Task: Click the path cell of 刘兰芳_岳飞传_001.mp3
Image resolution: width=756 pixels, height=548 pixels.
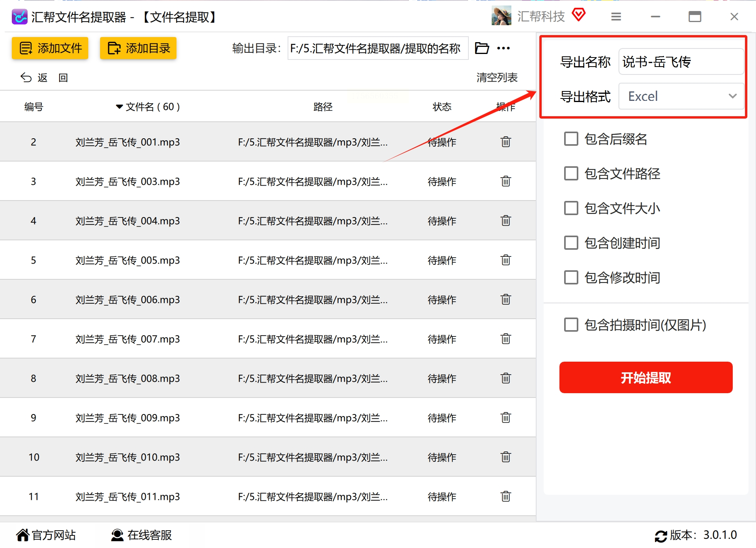Action: click(313, 142)
